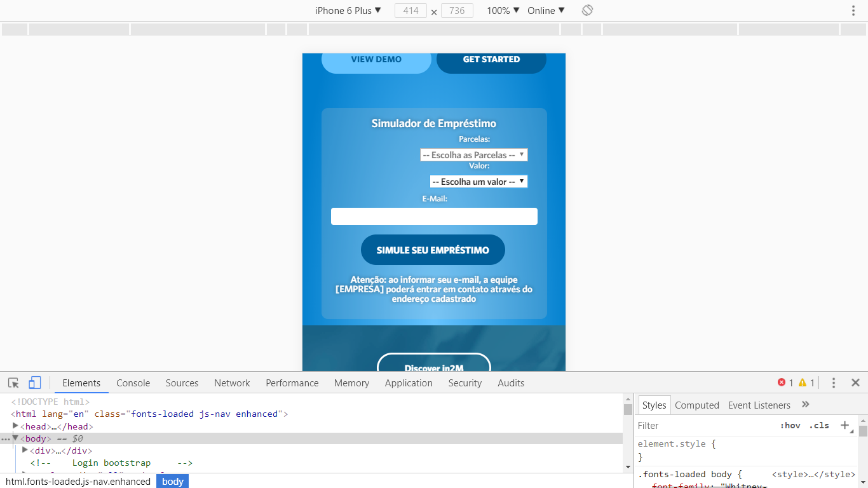Collapse the body element node
868x488 pixels.
pyautogui.click(x=15, y=438)
